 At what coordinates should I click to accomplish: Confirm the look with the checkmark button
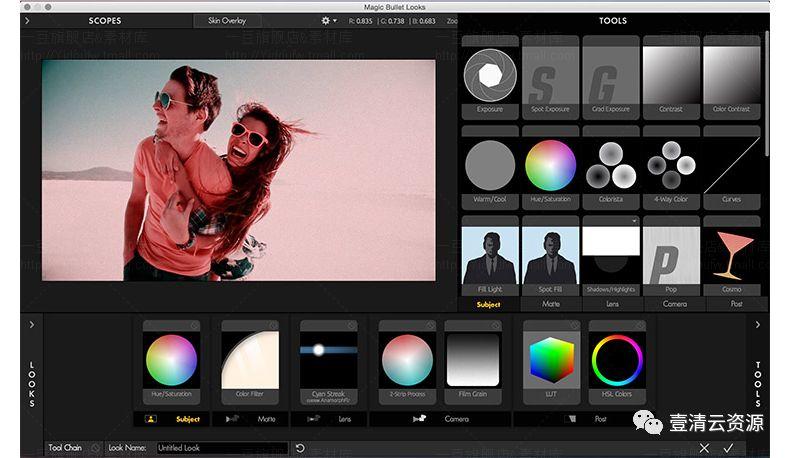(x=728, y=448)
